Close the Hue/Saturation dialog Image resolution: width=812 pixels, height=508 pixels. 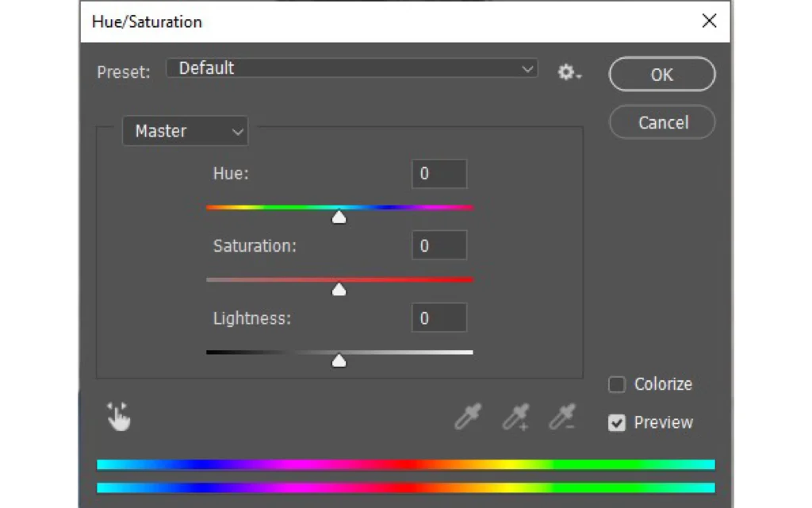pos(709,21)
